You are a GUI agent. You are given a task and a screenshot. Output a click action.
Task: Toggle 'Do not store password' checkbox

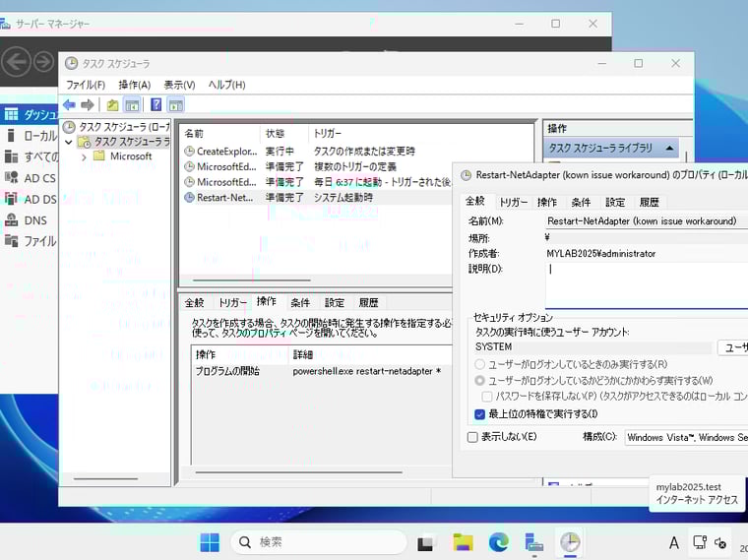(487, 397)
